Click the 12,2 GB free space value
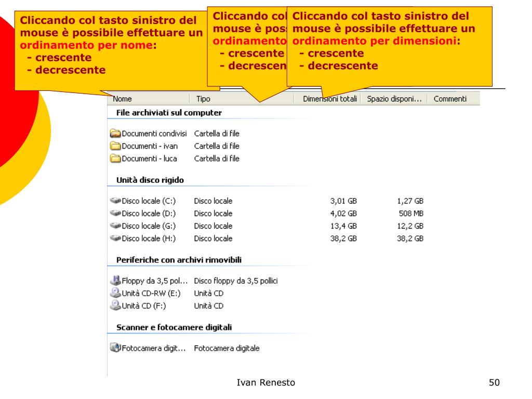The width and height of the screenshot is (532, 399). (410, 227)
